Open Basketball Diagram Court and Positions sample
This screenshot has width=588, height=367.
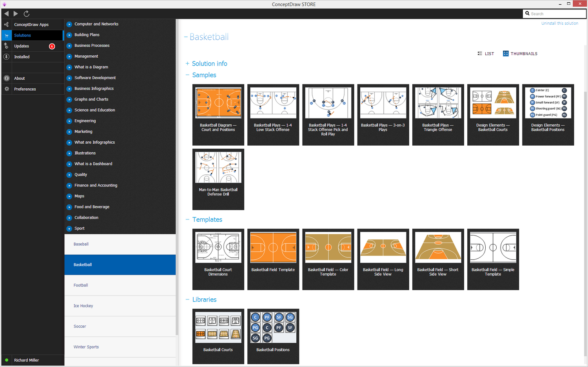(218, 115)
